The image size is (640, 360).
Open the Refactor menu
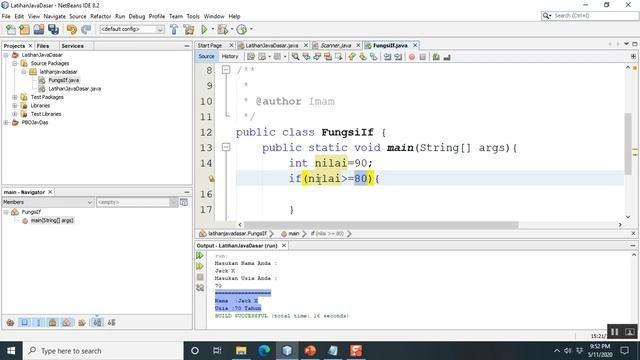100,16
